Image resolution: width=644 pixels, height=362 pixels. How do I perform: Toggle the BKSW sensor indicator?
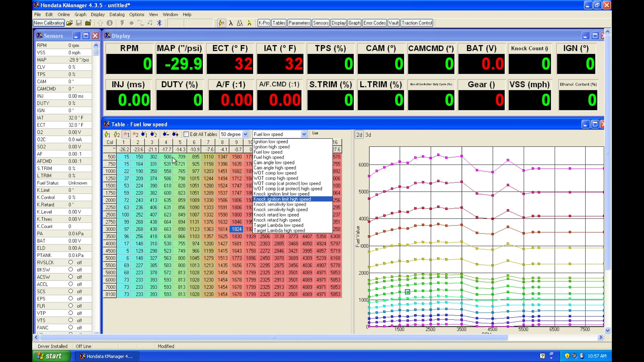pyautogui.click(x=71, y=269)
